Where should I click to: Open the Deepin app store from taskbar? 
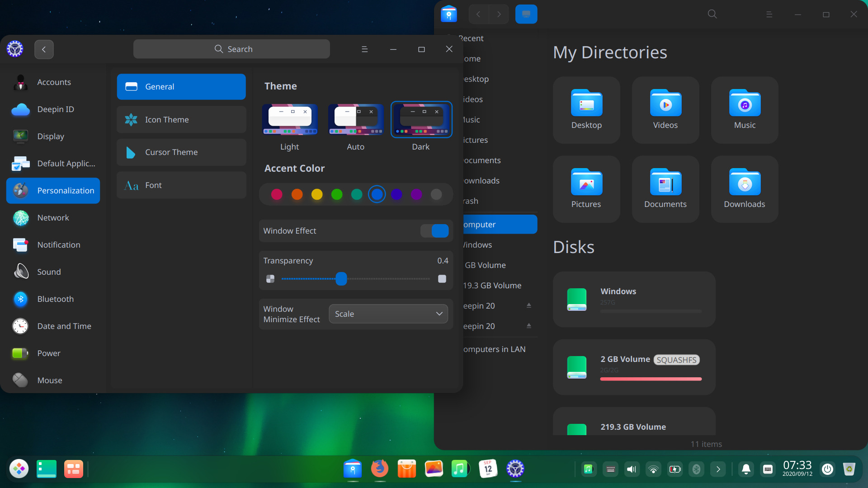coord(406,469)
